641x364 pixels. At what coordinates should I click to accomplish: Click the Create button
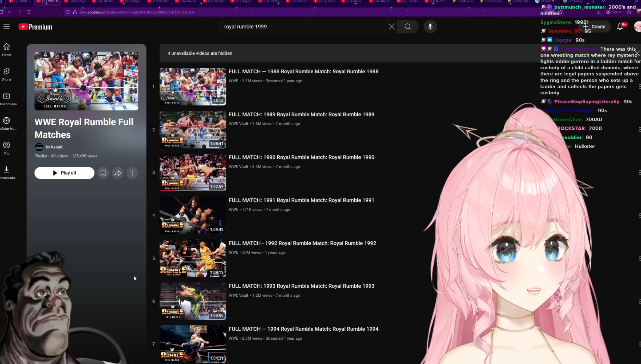tap(595, 27)
